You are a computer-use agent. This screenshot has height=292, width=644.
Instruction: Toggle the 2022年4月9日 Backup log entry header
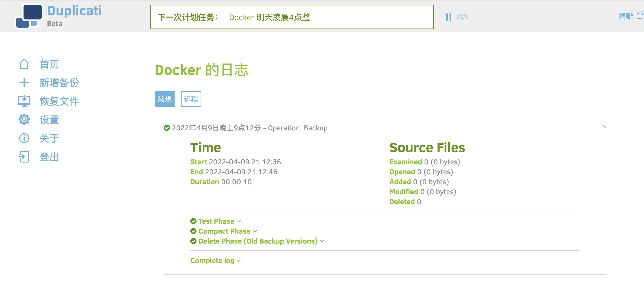pos(249,128)
